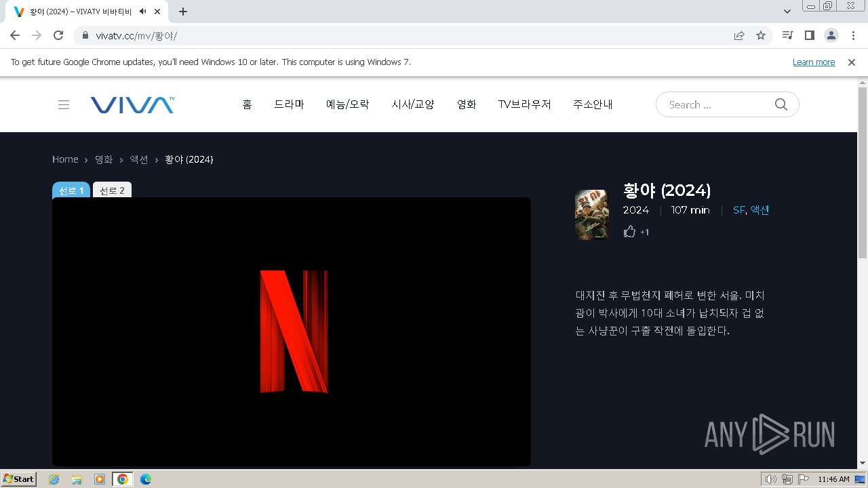Open Chrome profile menu
Viewport: 868px width, 488px height.
(x=831, y=35)
